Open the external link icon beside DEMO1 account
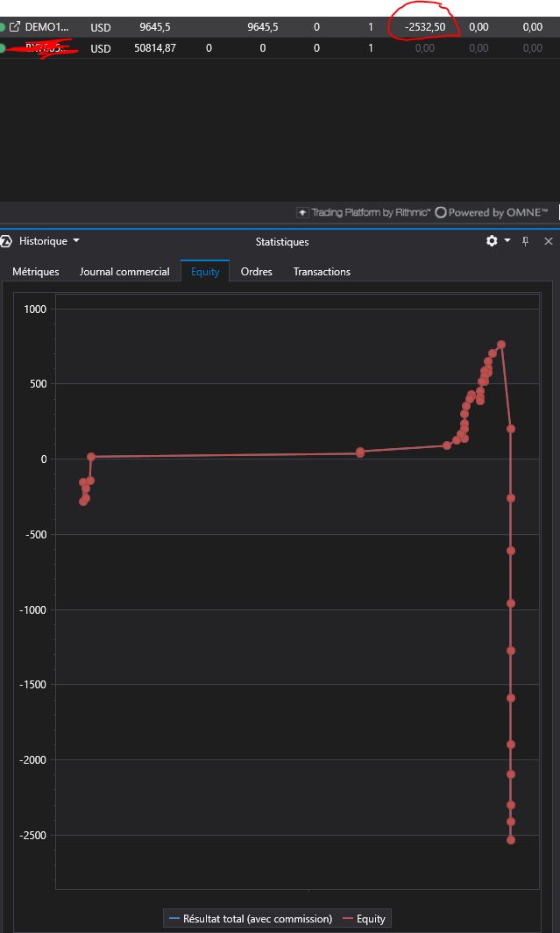The height and width of the screenshot is (933, 560). pyautogui.click(x=16, y=27)
